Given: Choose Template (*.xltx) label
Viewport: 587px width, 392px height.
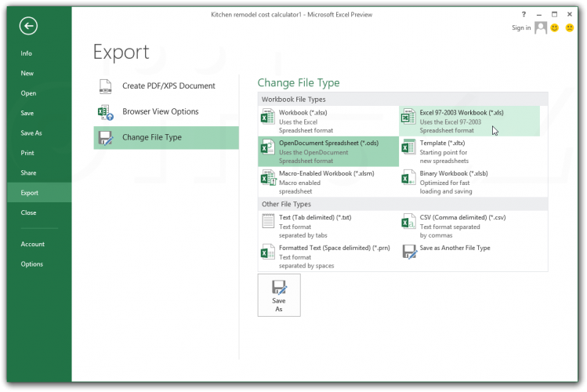Looking at the screenshot, I should tap(443, 143).
